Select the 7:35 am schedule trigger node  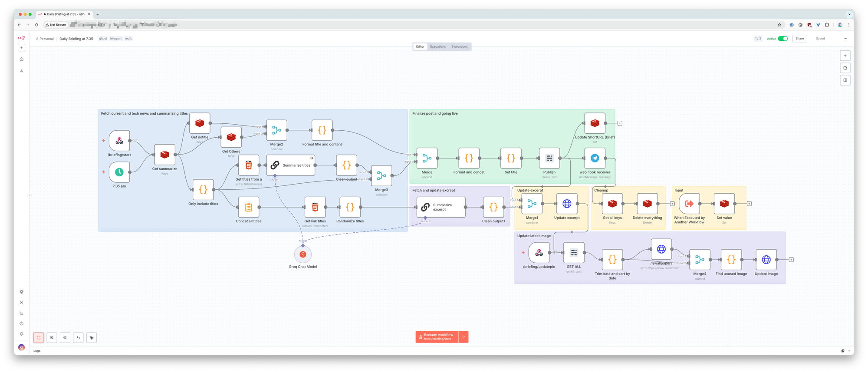tap(119, 172)
